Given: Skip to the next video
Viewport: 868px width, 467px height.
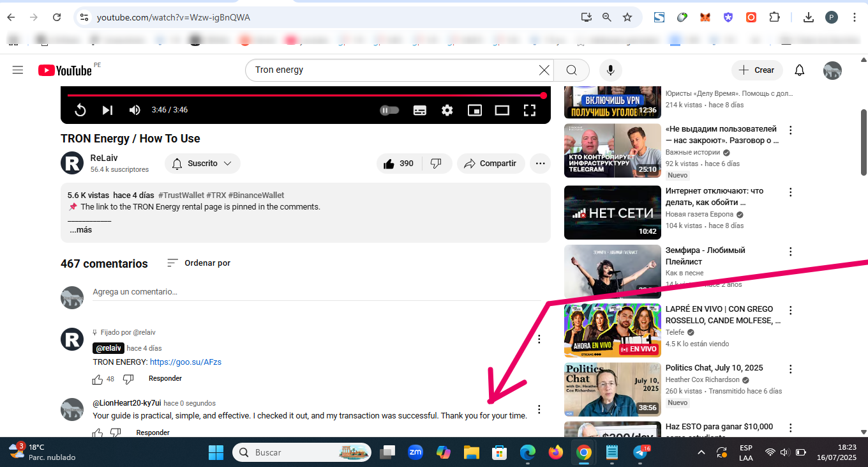Looking at the screenshot, I should [107, 110].
